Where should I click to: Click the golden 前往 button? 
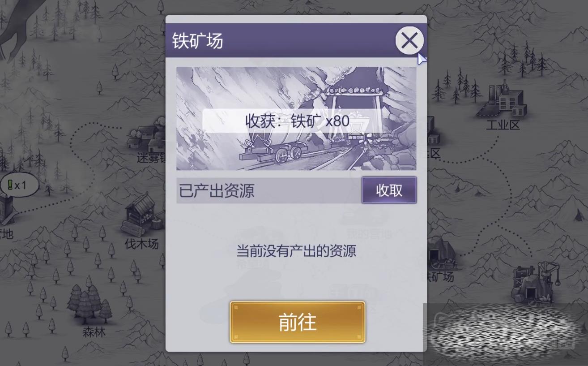point(298,322)
